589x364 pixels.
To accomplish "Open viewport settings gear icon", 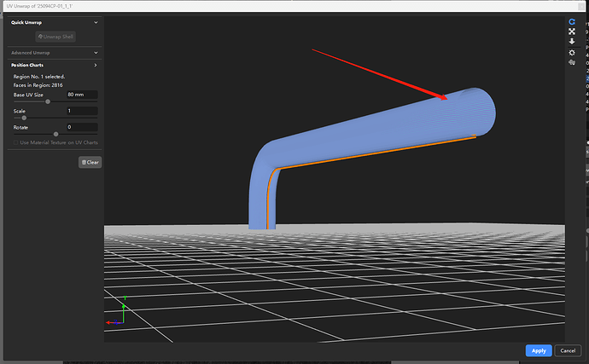I will [x=572, y=53].
